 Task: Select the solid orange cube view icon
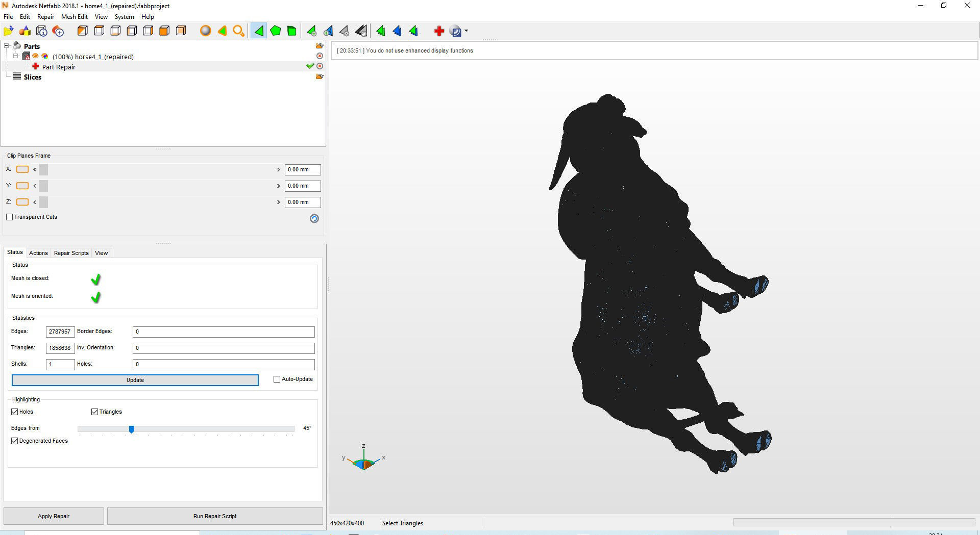(x=164, y=31)
